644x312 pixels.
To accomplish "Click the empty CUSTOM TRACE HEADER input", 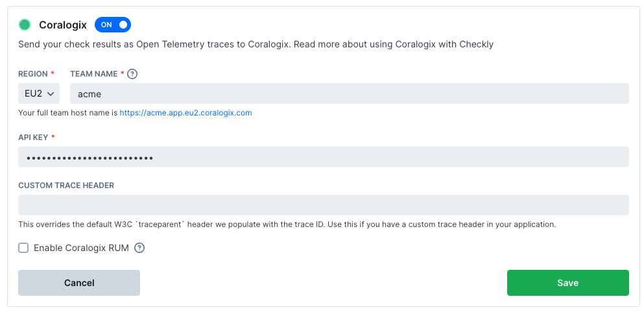I will click(323, 205).
